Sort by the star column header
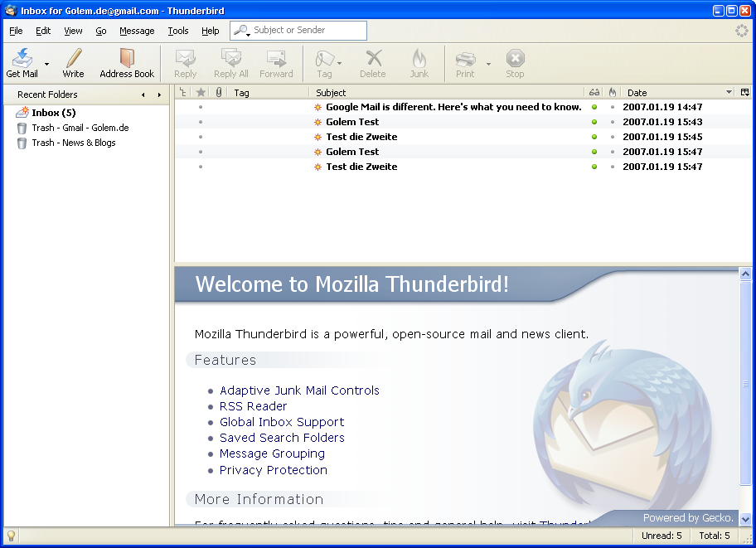 point(201,92)
